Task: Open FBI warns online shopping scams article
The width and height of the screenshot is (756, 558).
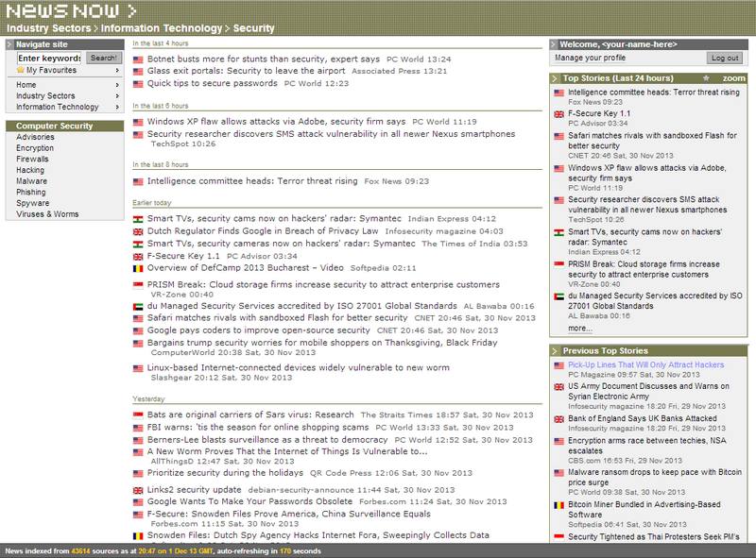Action: pos(258,427)
